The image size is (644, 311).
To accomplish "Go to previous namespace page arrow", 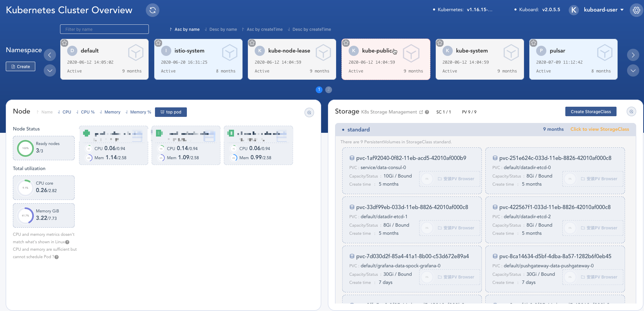I will click(x=50, y=55).
